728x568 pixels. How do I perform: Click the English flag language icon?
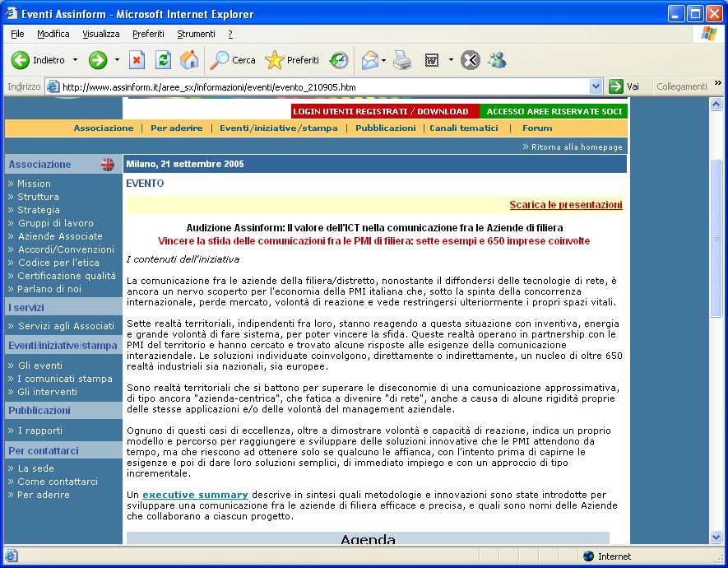tap(107, 165)
